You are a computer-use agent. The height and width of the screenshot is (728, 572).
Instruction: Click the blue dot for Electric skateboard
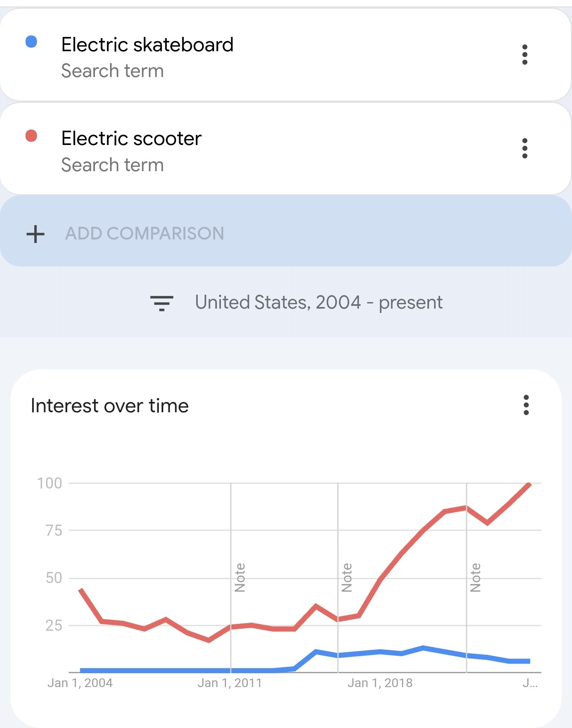coord(31,42)
